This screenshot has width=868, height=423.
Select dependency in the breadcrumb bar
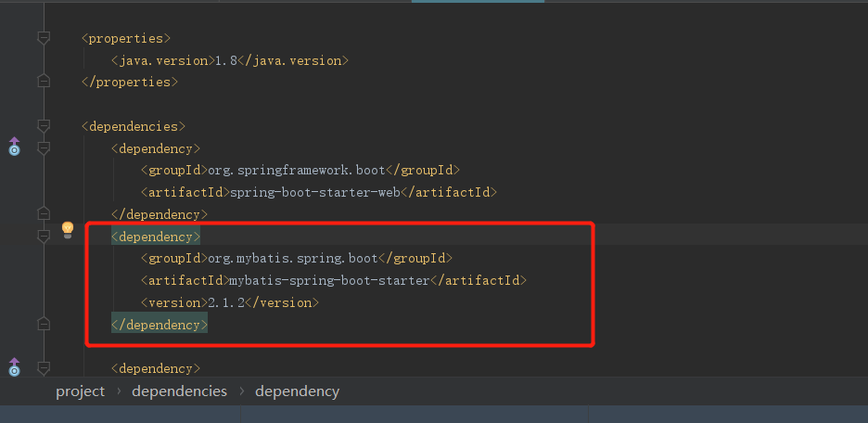click(x=298, y=391)
